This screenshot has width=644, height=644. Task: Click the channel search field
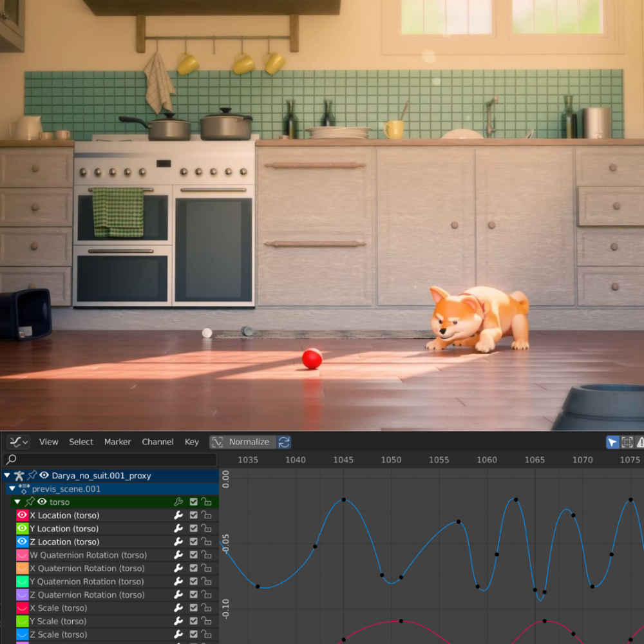[109, 460]
